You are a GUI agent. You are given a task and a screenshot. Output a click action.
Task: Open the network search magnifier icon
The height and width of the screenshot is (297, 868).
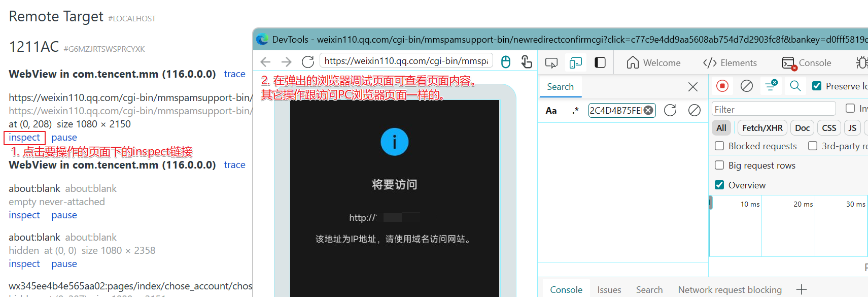pyautogui.click(x=795, y=86)
